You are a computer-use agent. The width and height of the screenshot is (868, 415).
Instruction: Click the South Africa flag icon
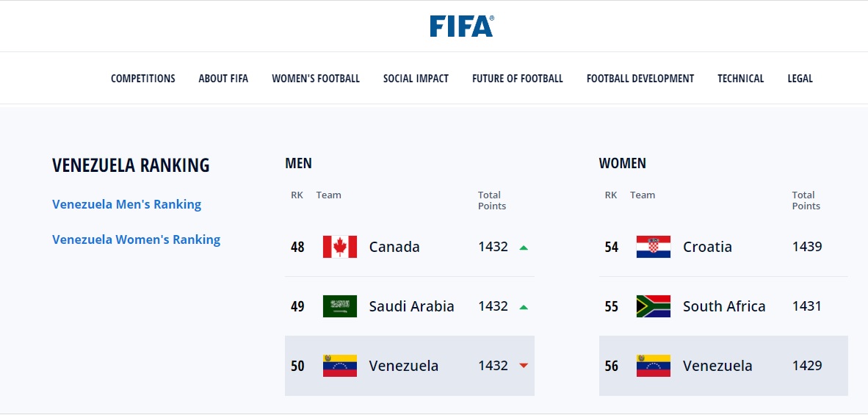point(654,306)
